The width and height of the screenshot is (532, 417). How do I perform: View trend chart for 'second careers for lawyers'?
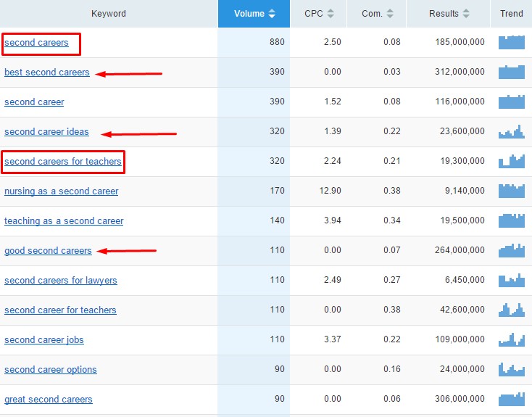(511, 280)
